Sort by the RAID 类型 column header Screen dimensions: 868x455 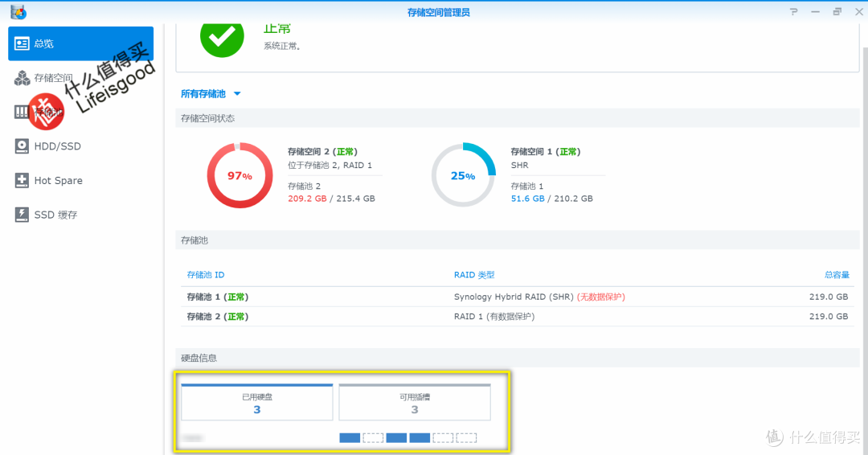(x=474, y=275)
